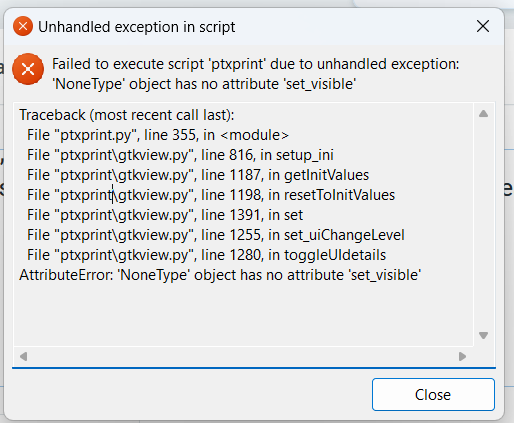Image resolution: width=514 pixels, height=423 pixels.
Task: Click the up arrow of traceback scrollbar
Action: coord(483,114)
